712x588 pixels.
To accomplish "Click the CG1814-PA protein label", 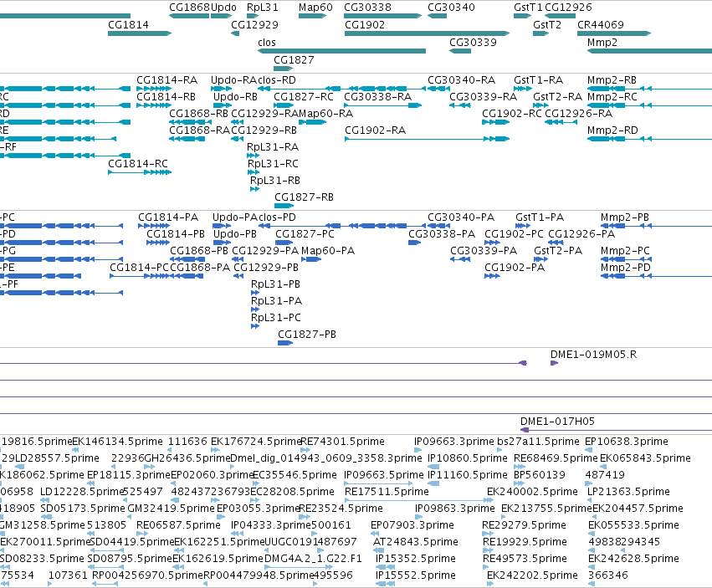I will click(x=168, y=217).
